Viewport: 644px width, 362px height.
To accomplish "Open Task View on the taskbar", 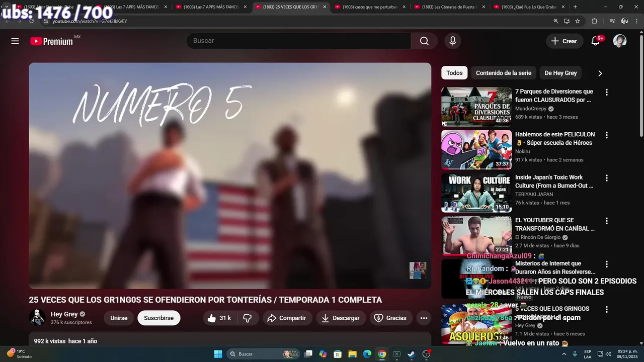I will 308,354.
